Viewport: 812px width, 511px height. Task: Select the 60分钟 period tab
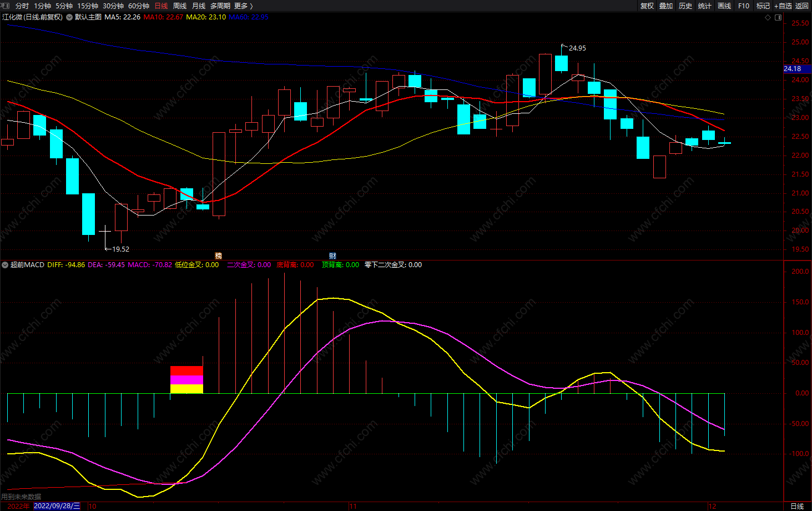(139, 6)
